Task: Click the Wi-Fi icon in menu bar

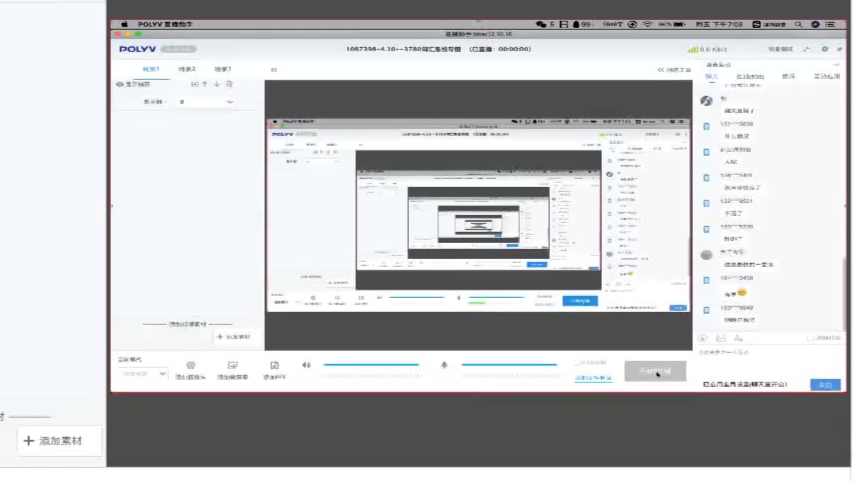Action: pyautogui.click(x=647, y=25)
